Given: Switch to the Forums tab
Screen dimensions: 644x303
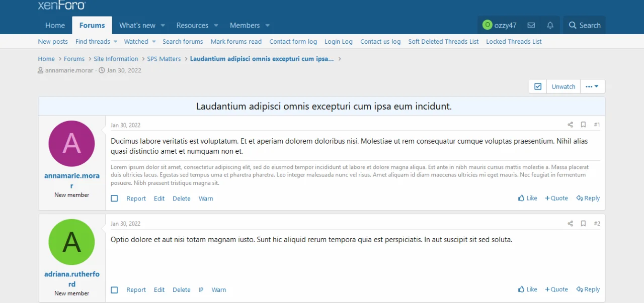Looking at the screenshot, I should click(92, 25).
